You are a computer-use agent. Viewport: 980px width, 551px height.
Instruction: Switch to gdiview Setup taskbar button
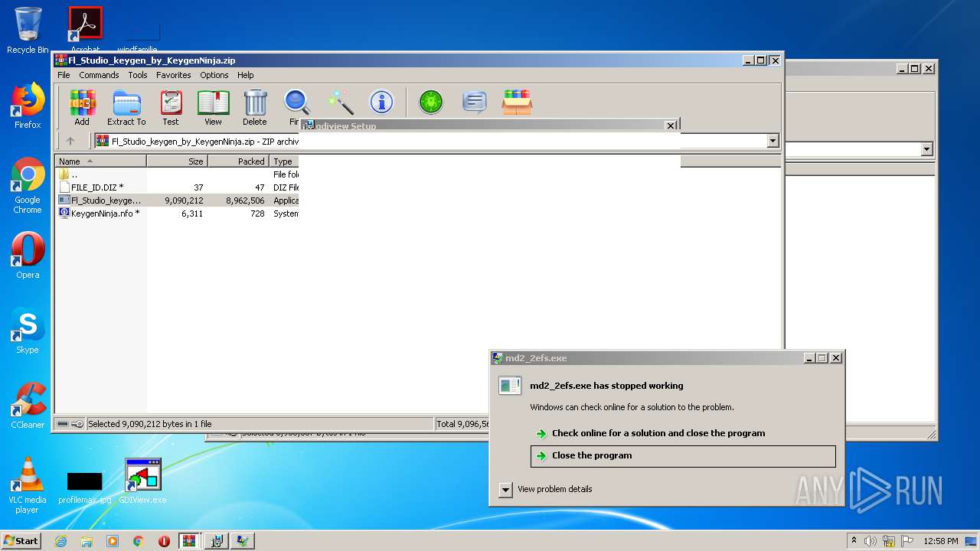tap(217, 541)
